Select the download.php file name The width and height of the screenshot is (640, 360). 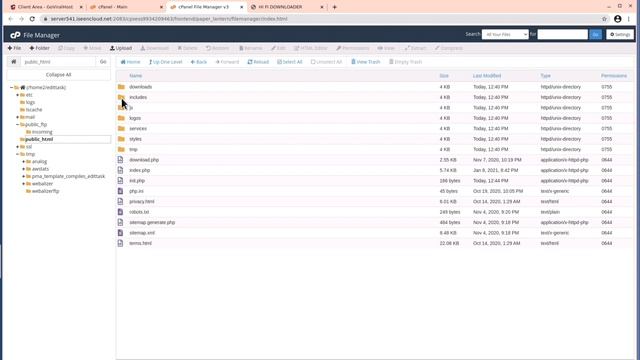[x=144, y=160]
